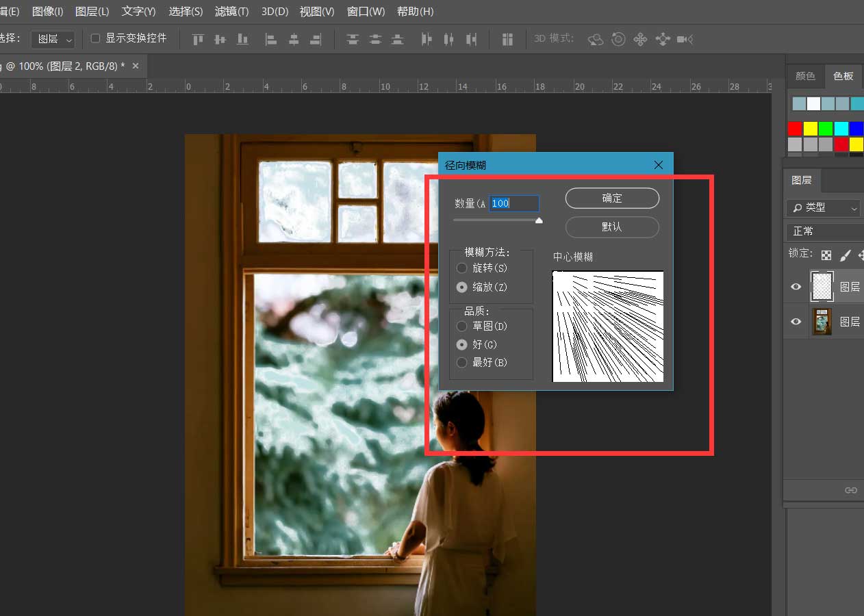The image size is (864, 616).
Task: Lock image pixels brush icon
Action: [x=846, y=255]
